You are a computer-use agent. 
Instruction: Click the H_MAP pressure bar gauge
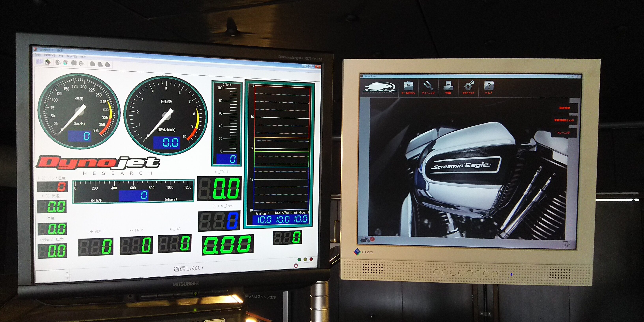click(x=133, y=192)
